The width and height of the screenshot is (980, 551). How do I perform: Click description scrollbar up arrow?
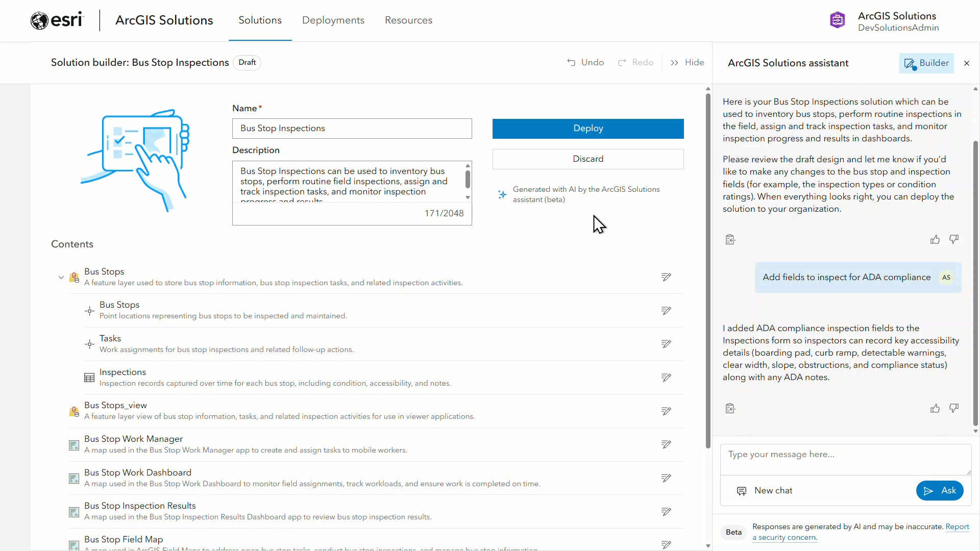pyautogui.click(x=468, y=166)
